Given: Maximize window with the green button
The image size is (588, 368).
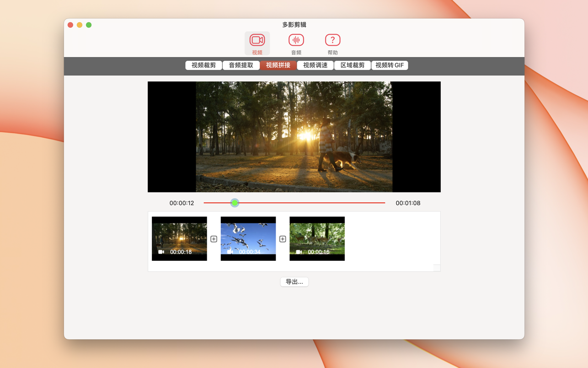Looking at the screenshot, I should pyautogui.click(x=89, y=25).
